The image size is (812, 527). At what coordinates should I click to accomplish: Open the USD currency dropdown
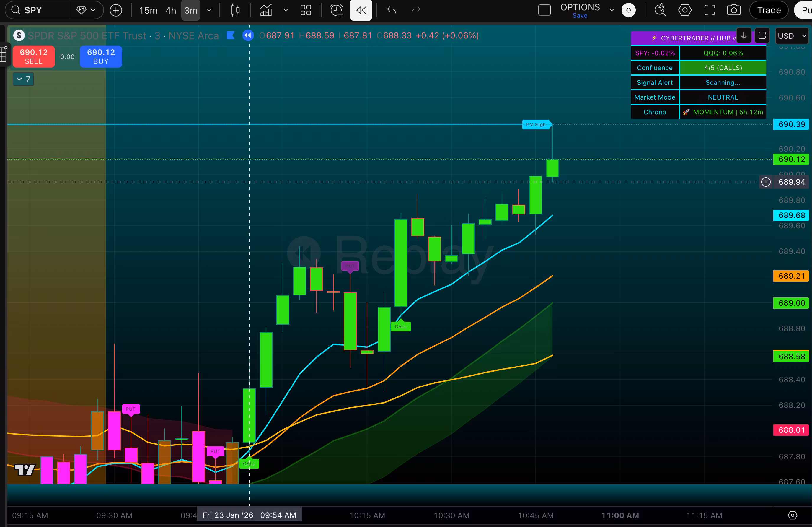792,36
